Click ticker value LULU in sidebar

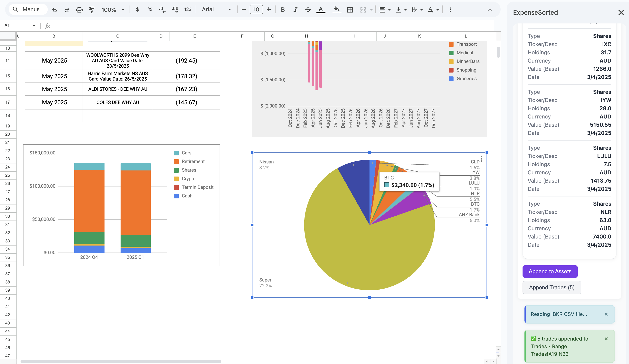pyautogui.click(x=604, y=156)
